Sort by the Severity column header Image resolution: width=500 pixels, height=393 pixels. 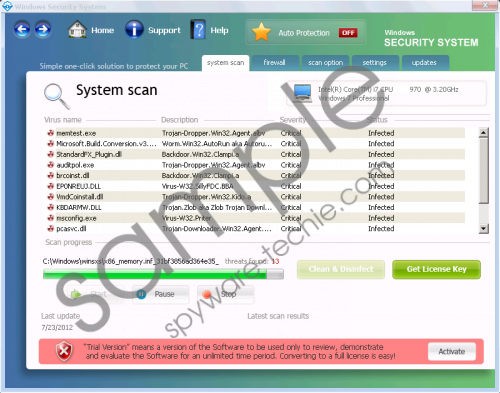pos(293,120)
